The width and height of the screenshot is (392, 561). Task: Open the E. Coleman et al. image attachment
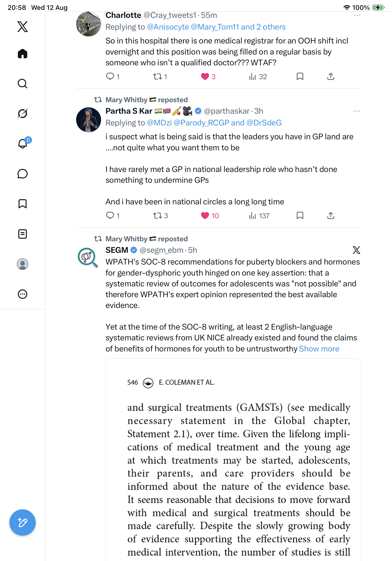click(233, 460)
